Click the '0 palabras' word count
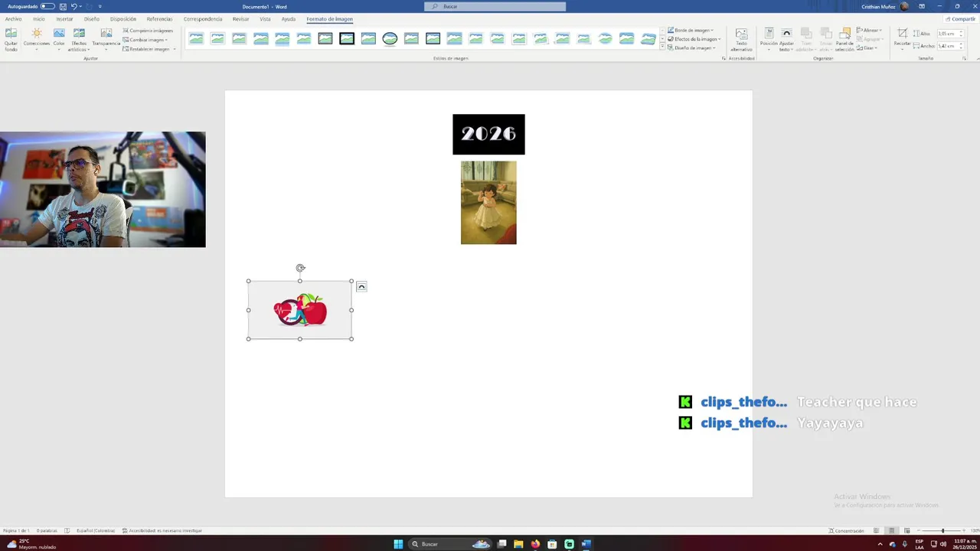The width and height of the screenshot is (980, 551). pos(47,530)
